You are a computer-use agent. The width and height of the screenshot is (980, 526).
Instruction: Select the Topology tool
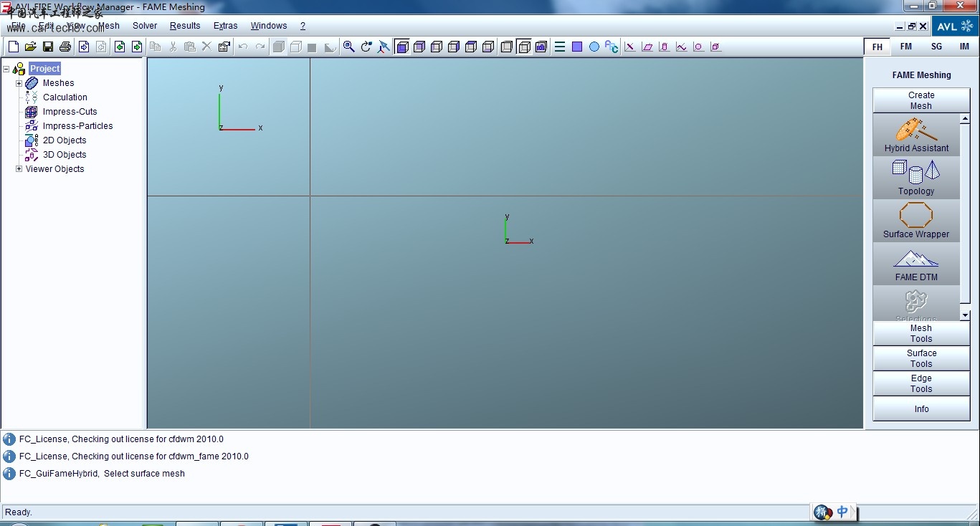point(915,177)
